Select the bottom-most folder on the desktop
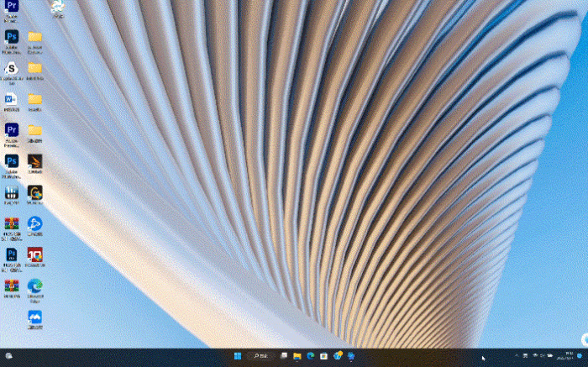Image resolution: width=588 pixels, height=367 pixels. (x=34, y=130)
